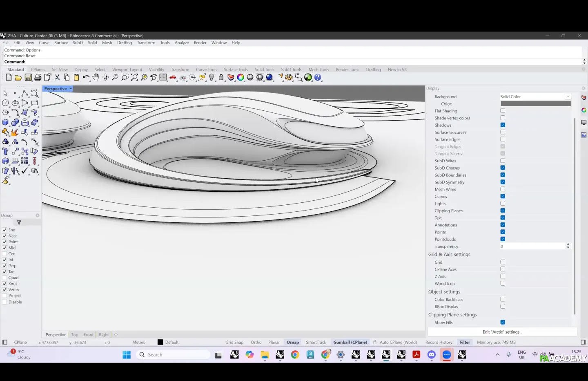This screenshot has width=588, height=381.
Task: Uncheck the Shadows display option
Action: click(x=503, y=125)
